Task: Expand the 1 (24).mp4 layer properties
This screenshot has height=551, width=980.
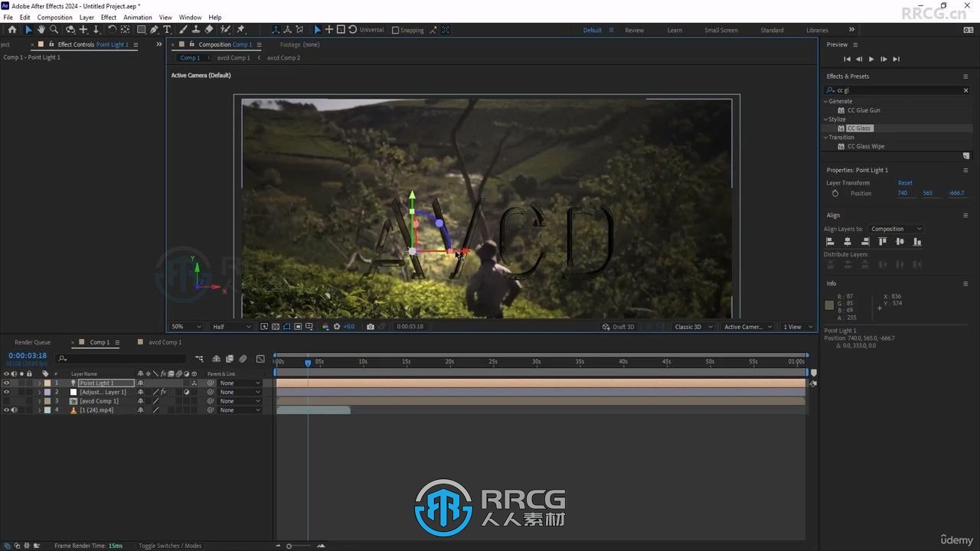Action: 39,410
